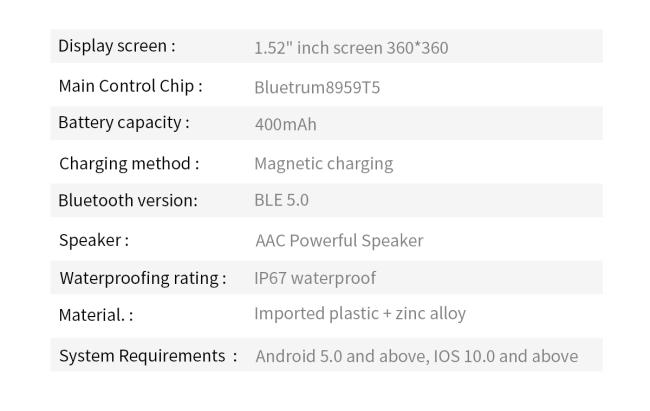Select the AAC Powerful Speaker text
This screenshot has height=411, width=650.
[x=339, y=241]
